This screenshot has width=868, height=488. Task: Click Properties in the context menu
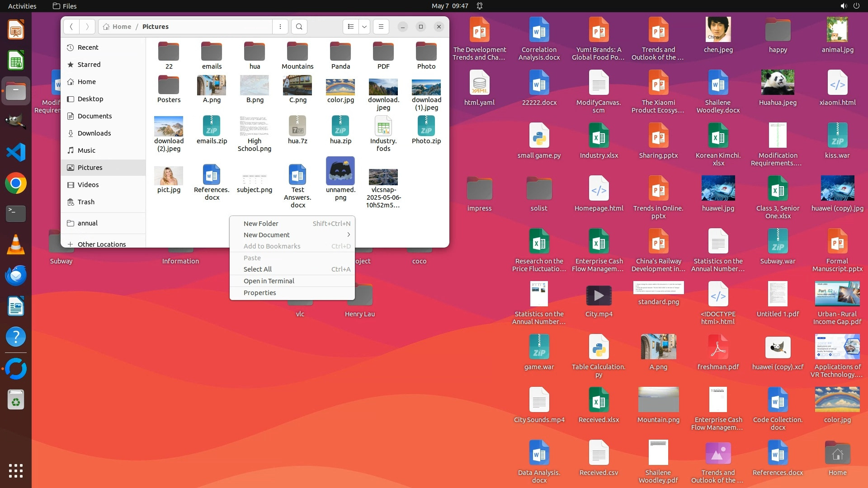click(x=259, y=292)
